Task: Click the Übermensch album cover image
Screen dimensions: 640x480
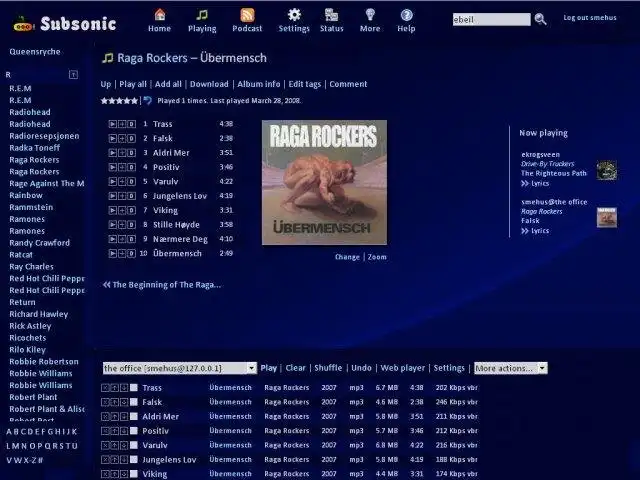Action: (324, 182)
